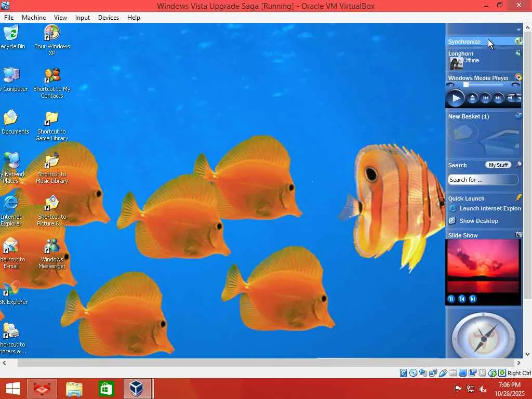The image size is (532, 399).
Task: Select Shortcut to E-mail desktop icon
Action: point(11,246)
